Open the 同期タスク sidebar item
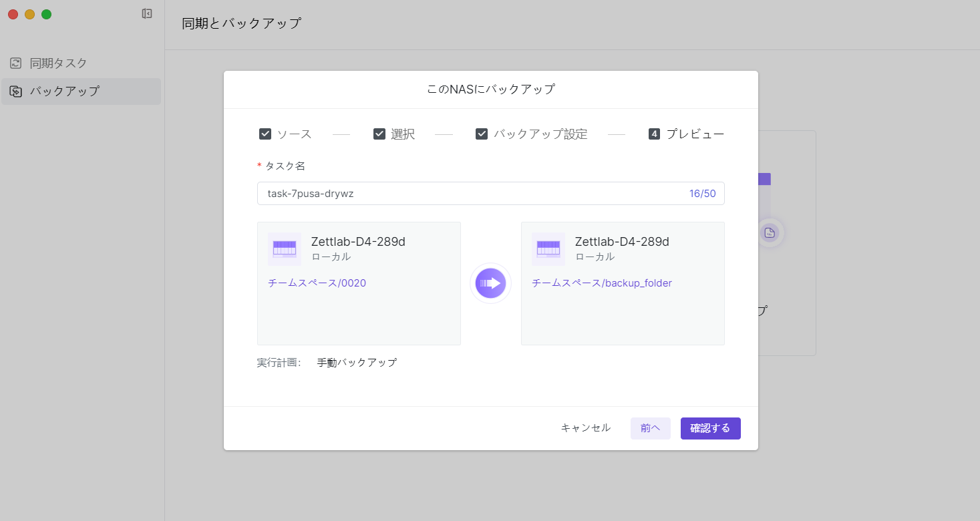The width and height of the screenshot is (980, 521). [x=58, y=63]
